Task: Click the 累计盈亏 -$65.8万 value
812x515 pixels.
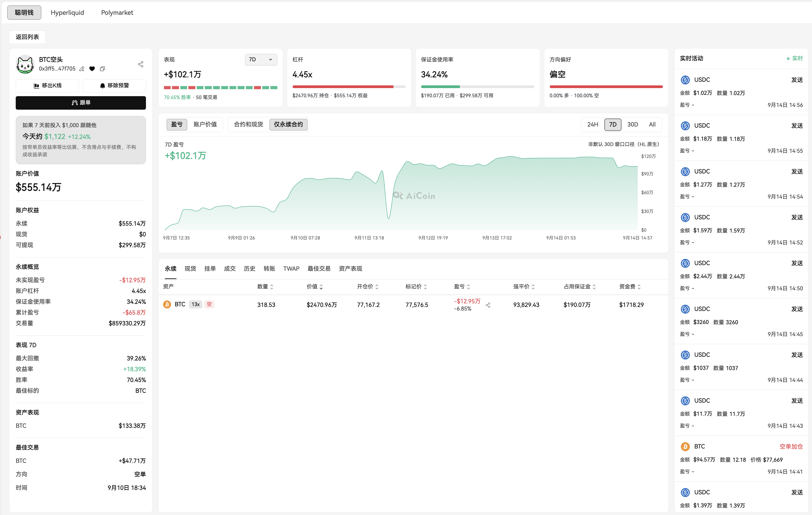Action: (x=134, y=313)
